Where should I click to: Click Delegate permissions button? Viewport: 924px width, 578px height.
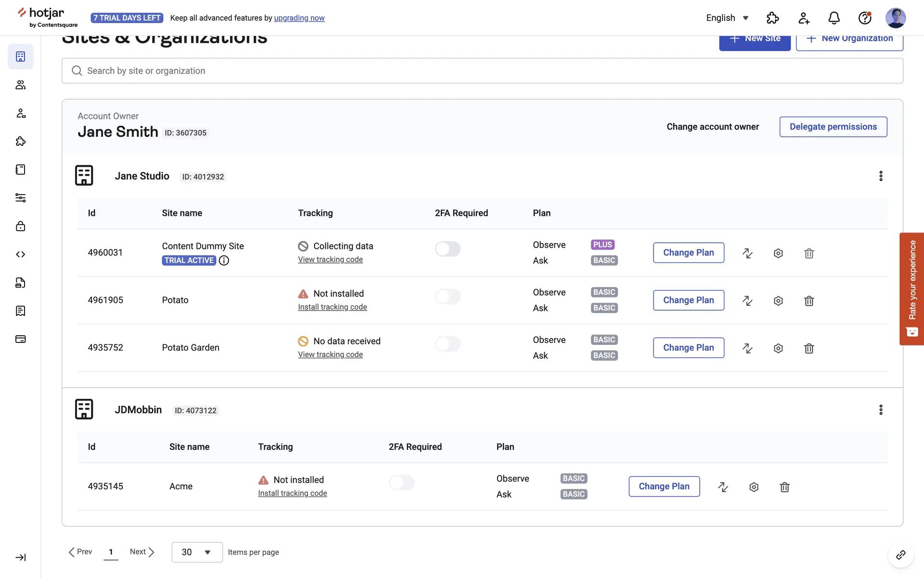coord(833,127)
